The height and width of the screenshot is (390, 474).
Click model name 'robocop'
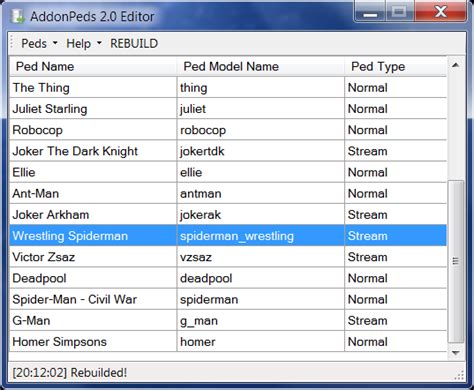point(203,130)
